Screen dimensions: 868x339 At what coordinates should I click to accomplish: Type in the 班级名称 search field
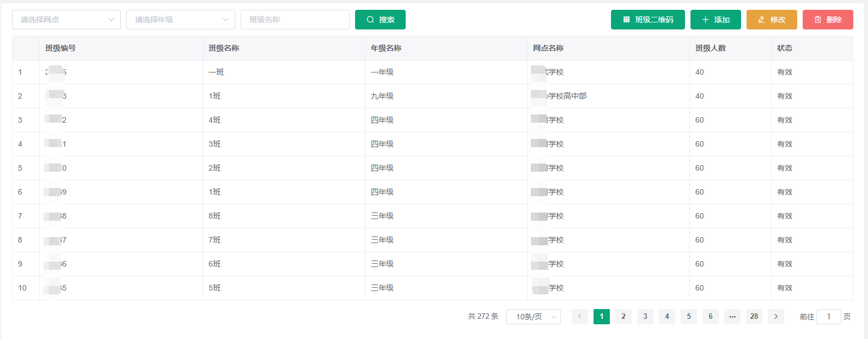(295, 20)
